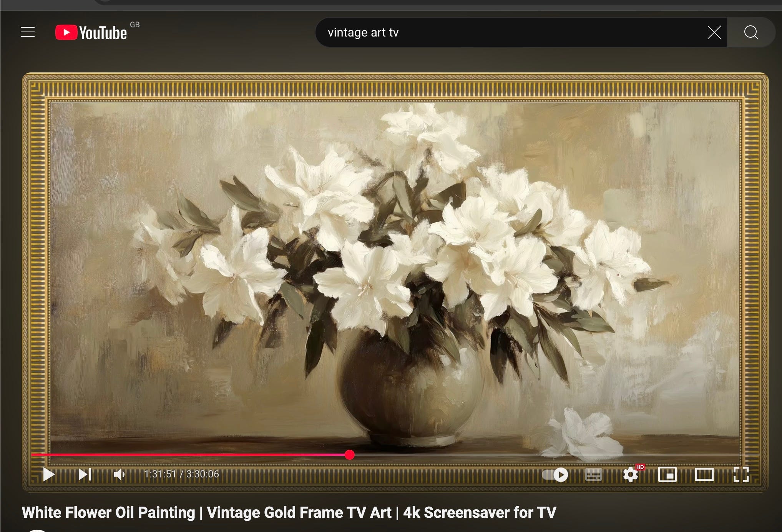Focus the 'vintage art tv' search box
Image resolution: width=782 pixels, height=532 pixels.
(x=500, y=33)
